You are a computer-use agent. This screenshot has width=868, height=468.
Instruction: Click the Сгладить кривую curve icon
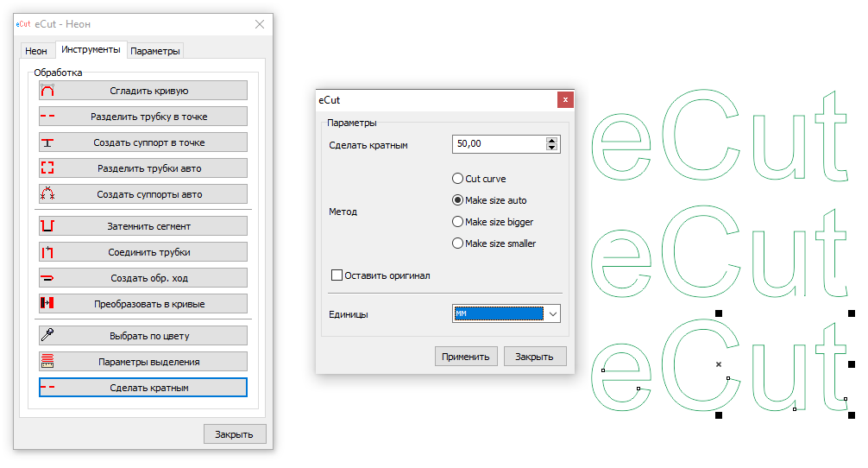click(47, 91)
